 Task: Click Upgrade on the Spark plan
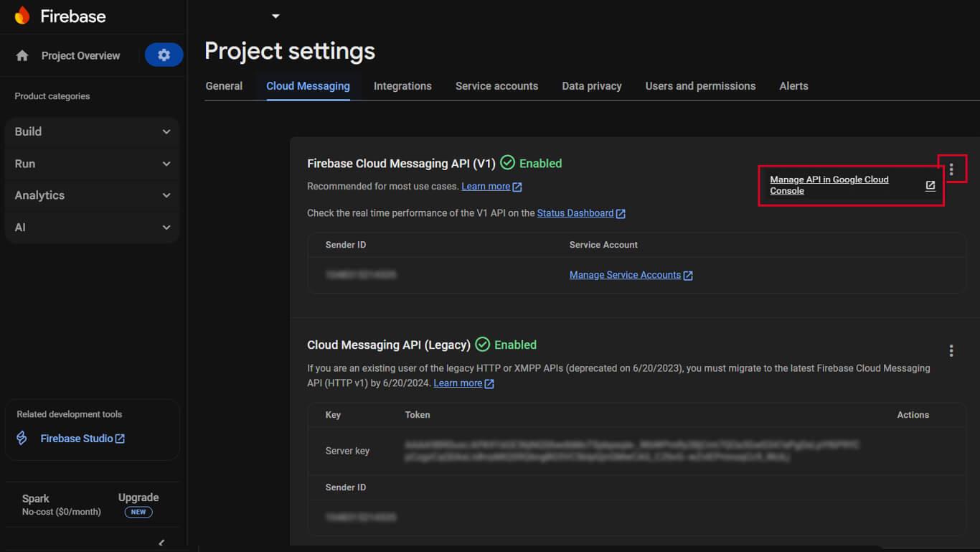(x=138, y=497)
